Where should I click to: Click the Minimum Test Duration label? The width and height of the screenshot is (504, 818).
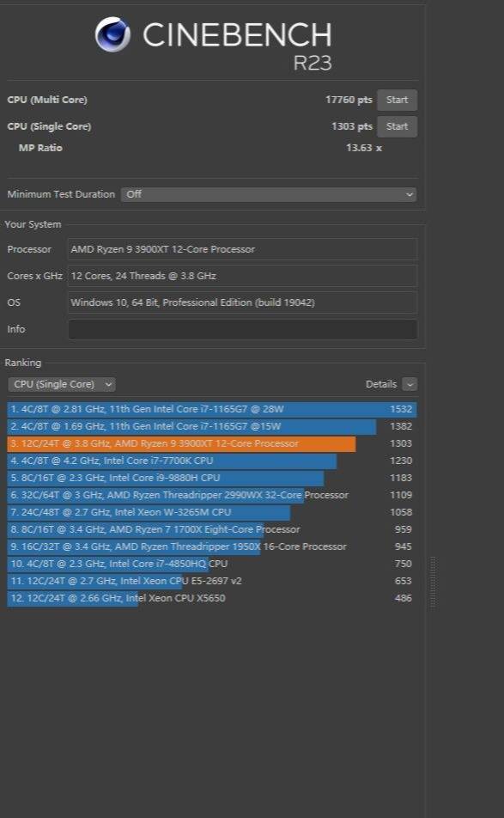[x=61, y=194]
